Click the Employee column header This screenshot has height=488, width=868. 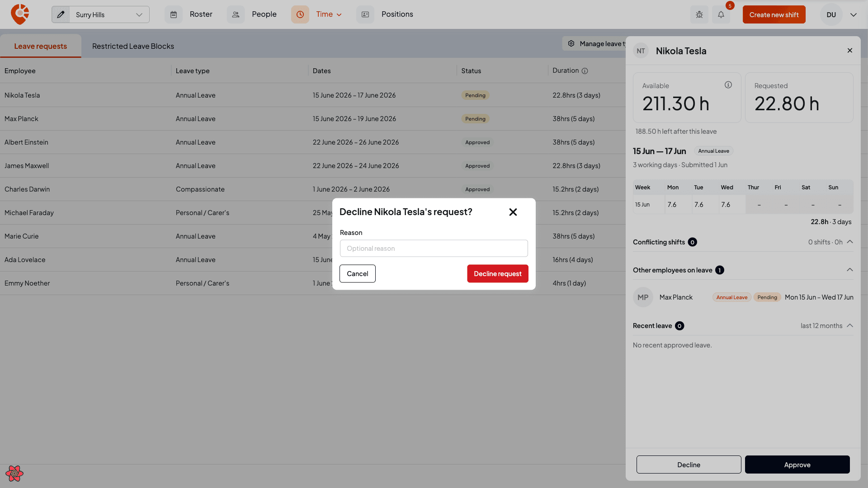coord(20,71)
